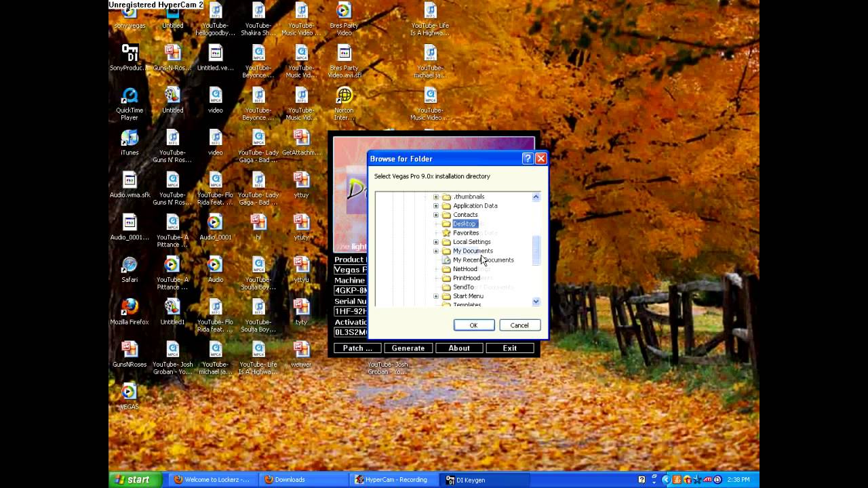Open the sony vegas desktop shortcut
Viewport: 868px width, 488px height.
pyautogui.click(x=130, y=16)
